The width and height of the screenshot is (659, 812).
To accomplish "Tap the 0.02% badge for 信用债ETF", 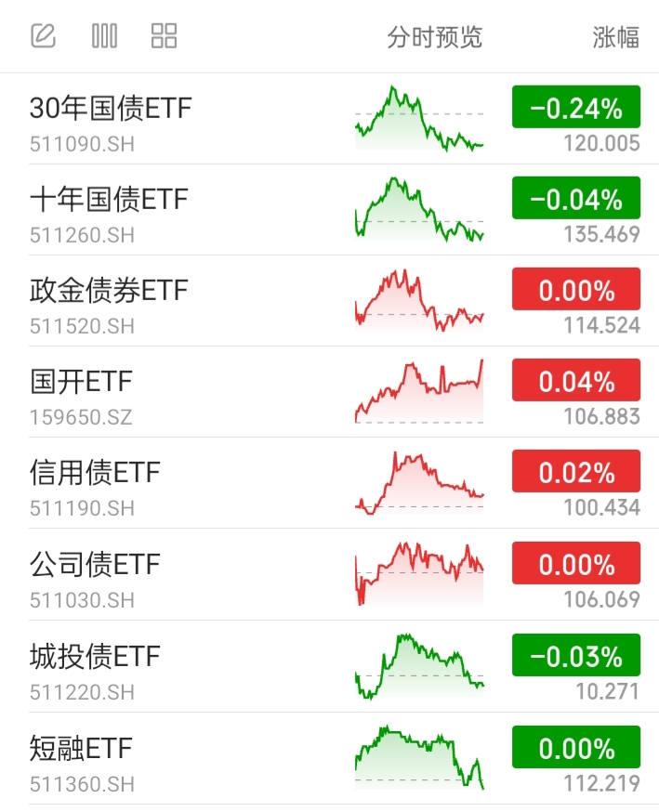I will 576,471.
